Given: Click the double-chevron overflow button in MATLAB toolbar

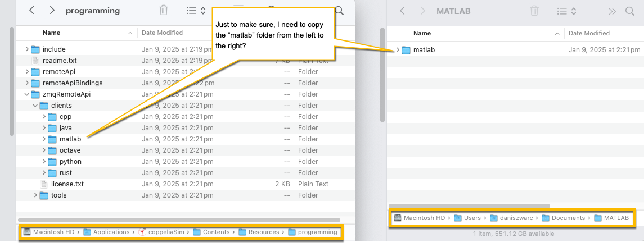Looking at the screenshot, I should tap(612, 11).
